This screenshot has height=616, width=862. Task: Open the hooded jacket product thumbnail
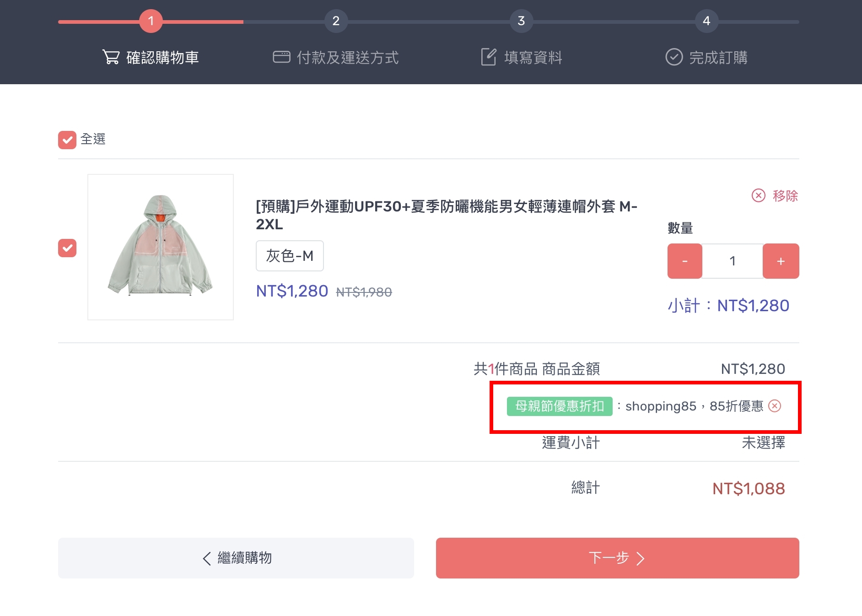pyautogui.click(x=161, y=247)
